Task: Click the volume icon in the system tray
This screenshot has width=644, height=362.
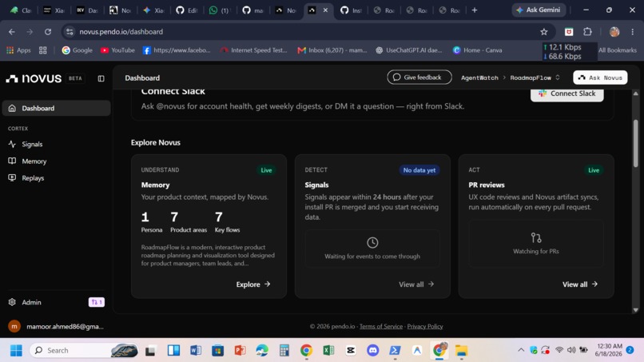Action: (x=571, y=350)
